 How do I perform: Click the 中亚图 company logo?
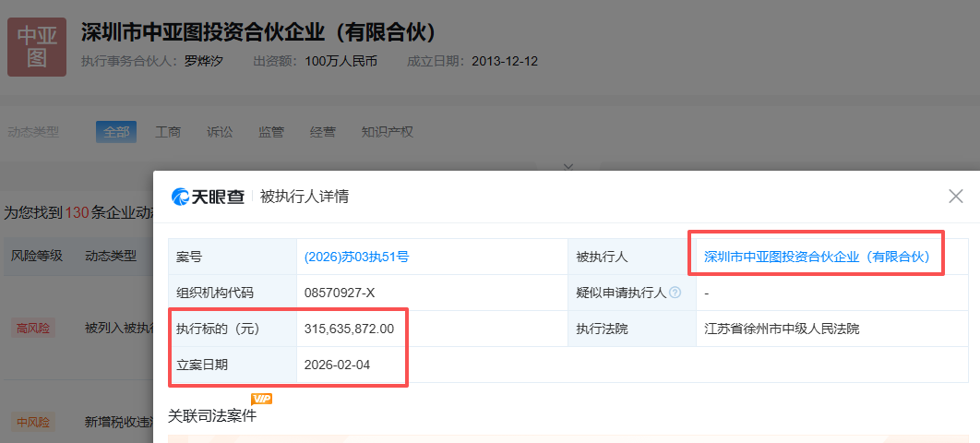tap(37, 47)
